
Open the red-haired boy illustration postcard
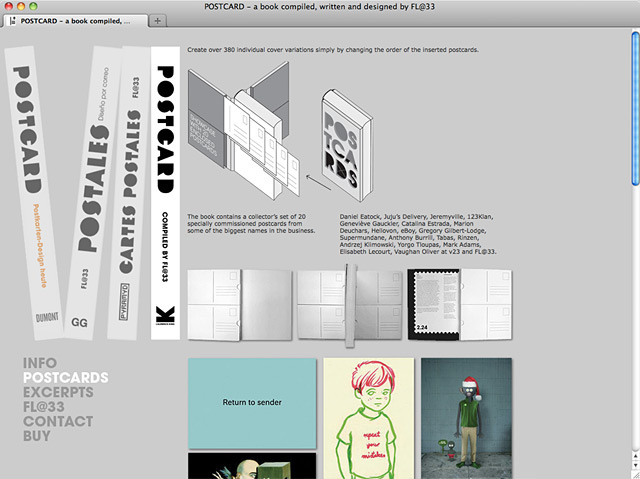(x=369, y=418)
